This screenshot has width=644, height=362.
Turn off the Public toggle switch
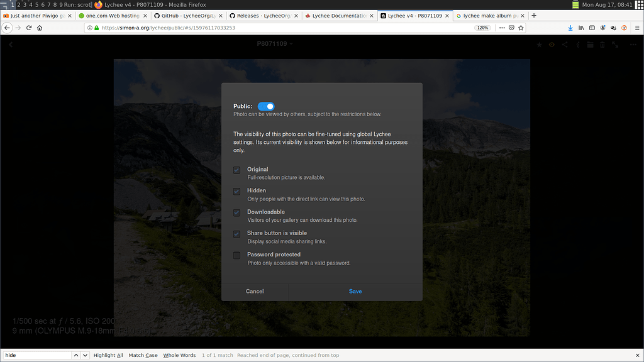(266, 107)
